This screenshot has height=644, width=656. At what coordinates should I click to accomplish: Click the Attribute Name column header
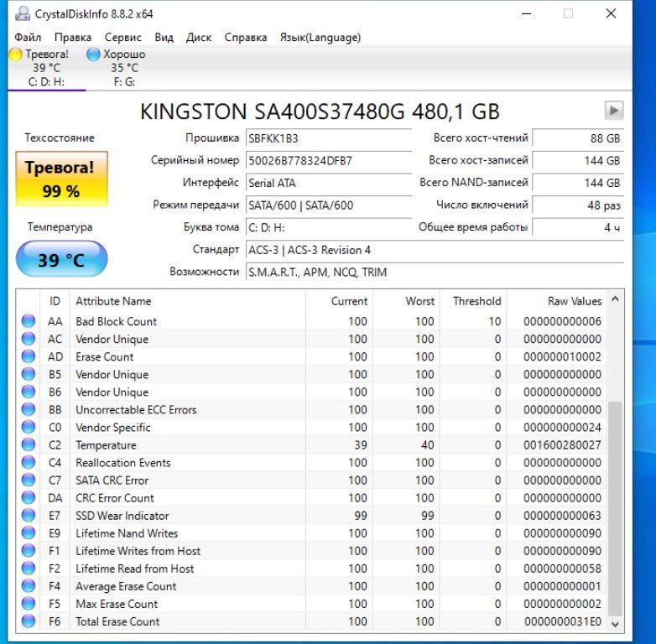coord(187,301)
